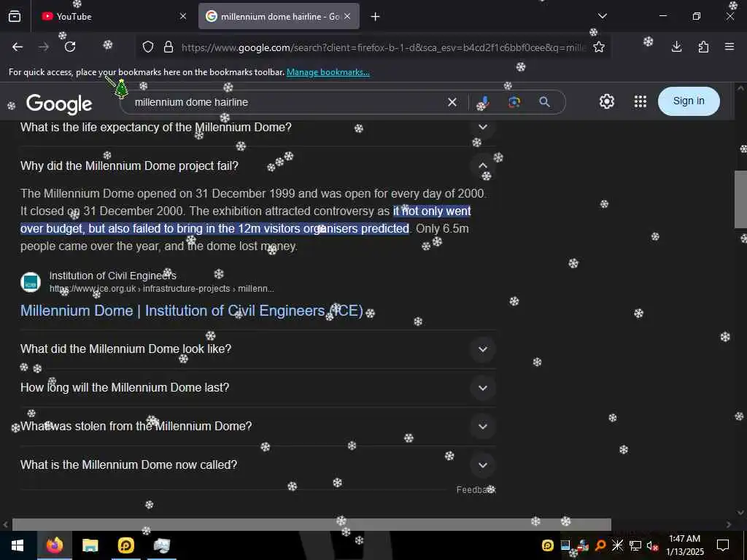The image size is (747, 560).
Task: Focus the Google search input field
Action: click(x=286, y=102)
